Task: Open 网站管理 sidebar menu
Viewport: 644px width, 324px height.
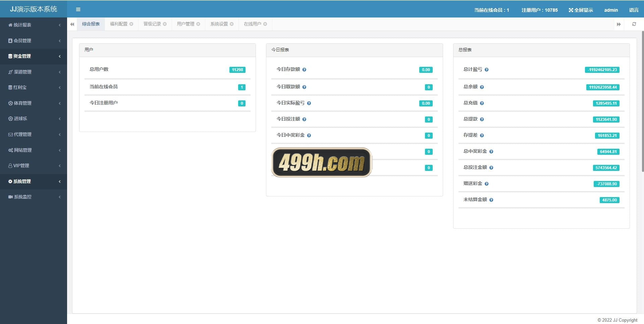Action: tap(34, 150)
